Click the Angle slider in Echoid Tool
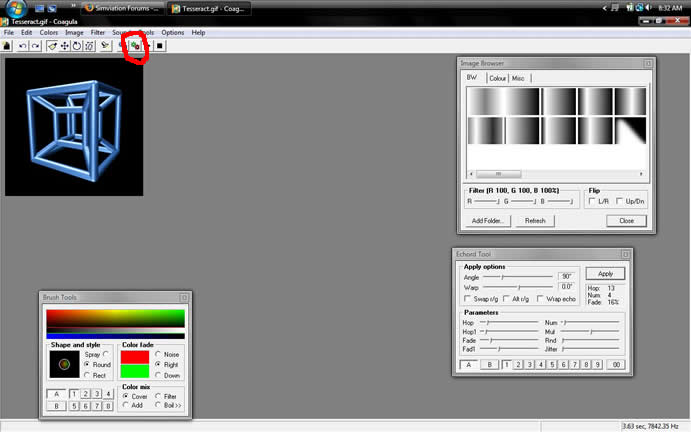691x432 pixels. tap(518, 277)
